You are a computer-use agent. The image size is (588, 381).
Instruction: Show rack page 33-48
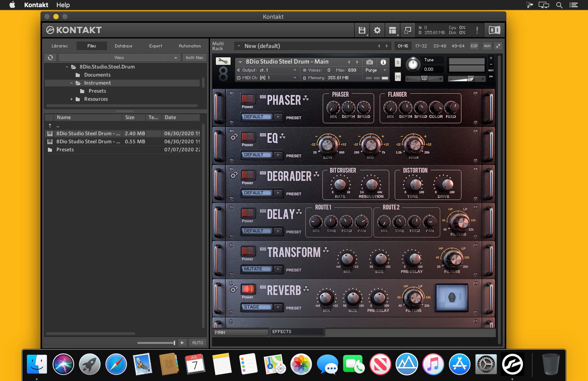coord(440,46)
